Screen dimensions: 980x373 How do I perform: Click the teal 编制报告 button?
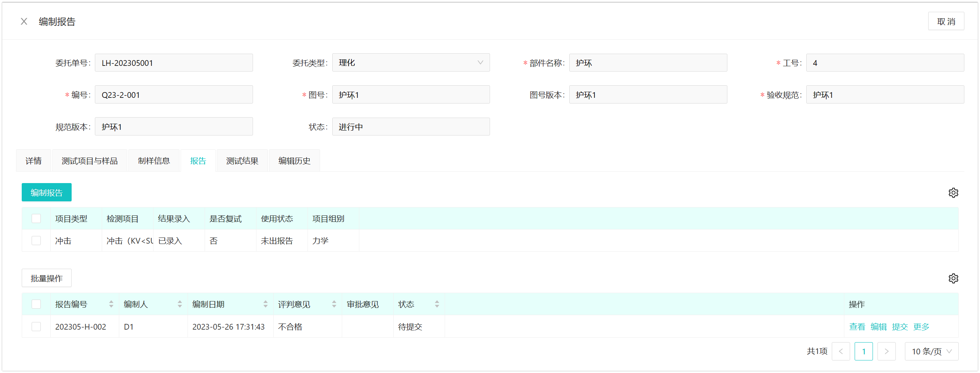click(x=46, y=193)
